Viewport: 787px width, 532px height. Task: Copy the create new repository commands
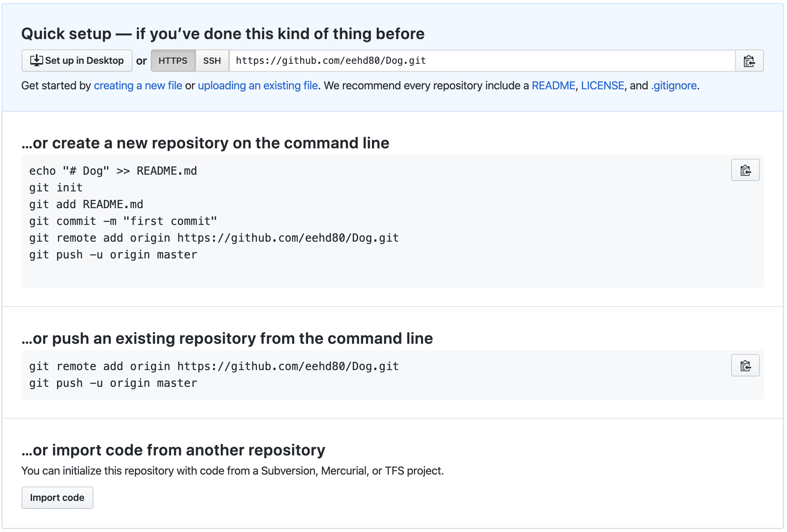745,170
